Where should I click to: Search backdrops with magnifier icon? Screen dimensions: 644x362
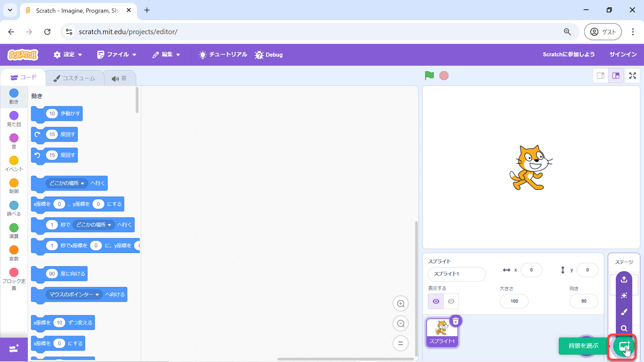pos(624,328)
